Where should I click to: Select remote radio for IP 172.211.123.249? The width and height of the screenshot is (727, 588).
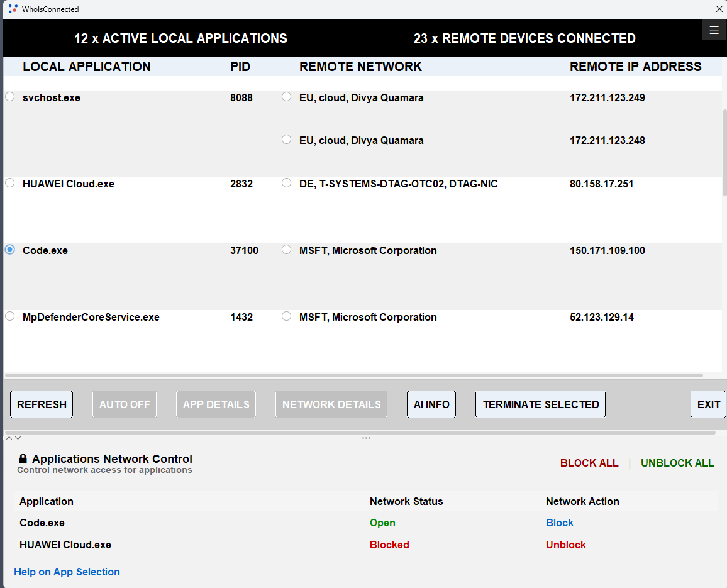pos(287,97)
